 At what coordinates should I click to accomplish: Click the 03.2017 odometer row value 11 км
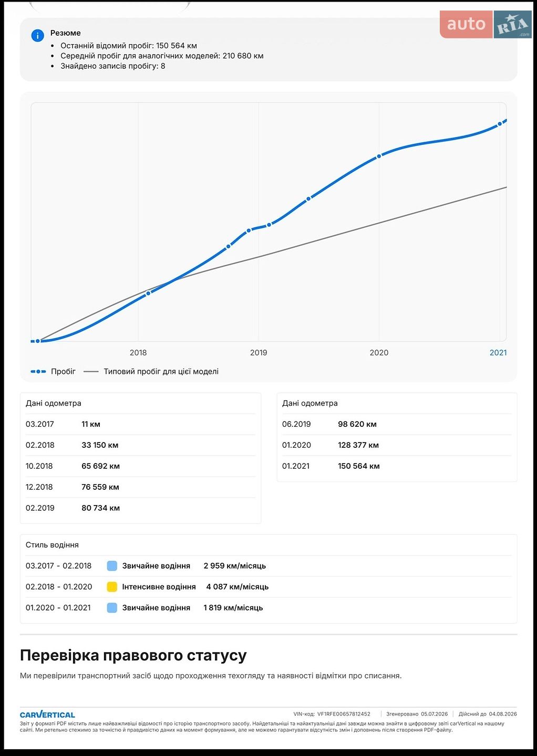pos(91,424)
